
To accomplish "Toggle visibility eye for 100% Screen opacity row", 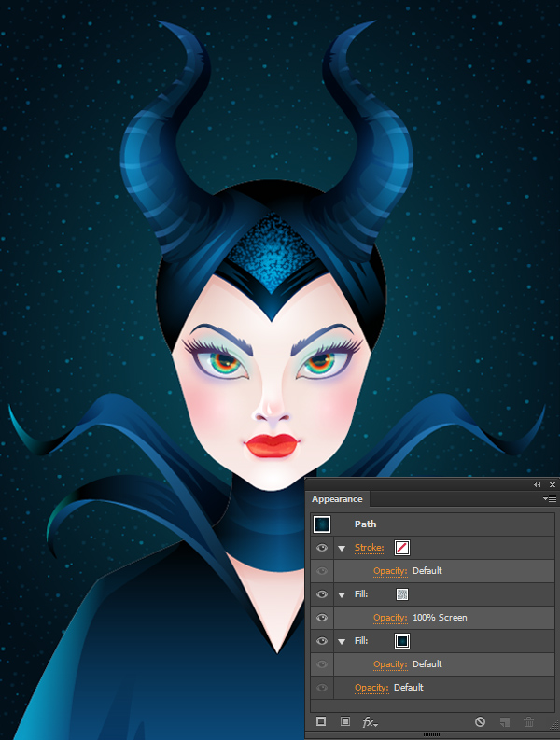I will point(322,618).
